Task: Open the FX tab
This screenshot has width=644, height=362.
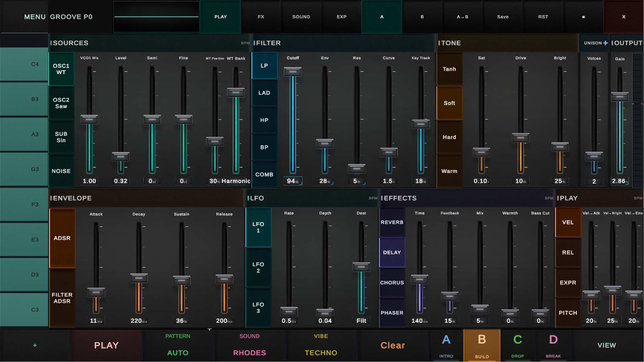Action: point(261,17)
